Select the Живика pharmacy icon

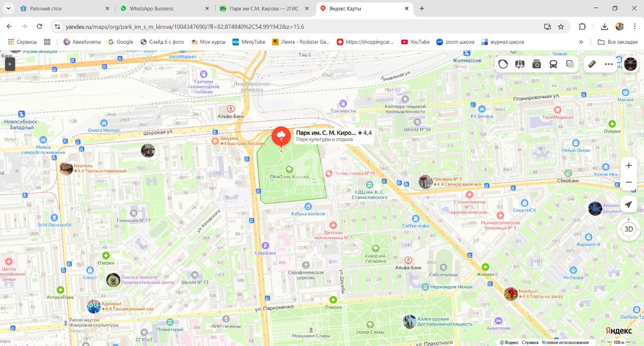point(486,267)
